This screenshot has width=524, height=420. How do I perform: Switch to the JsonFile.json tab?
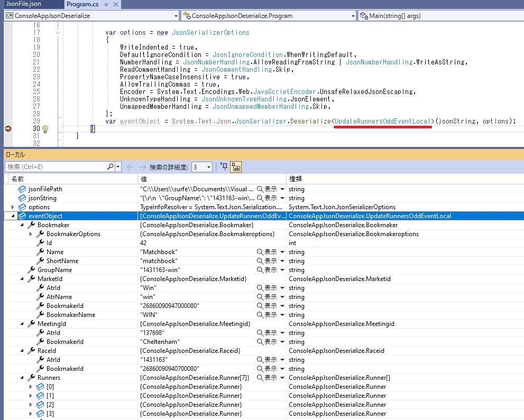click(x=23, y=4)
